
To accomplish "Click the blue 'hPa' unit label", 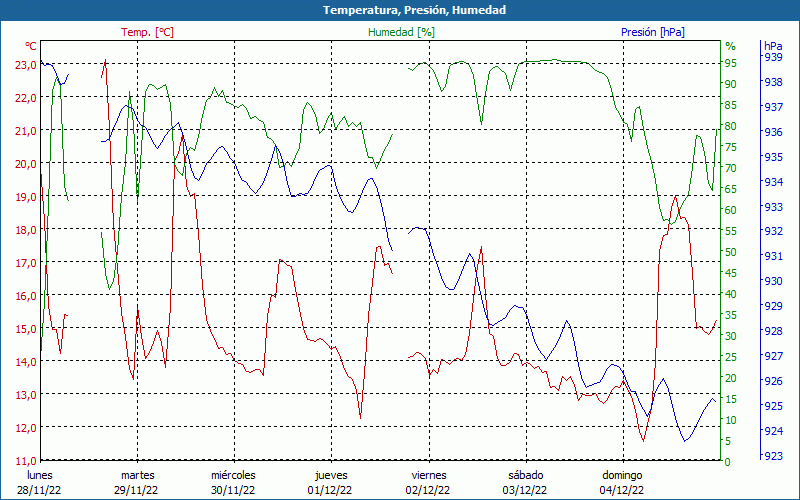I will tap(772, 45).
